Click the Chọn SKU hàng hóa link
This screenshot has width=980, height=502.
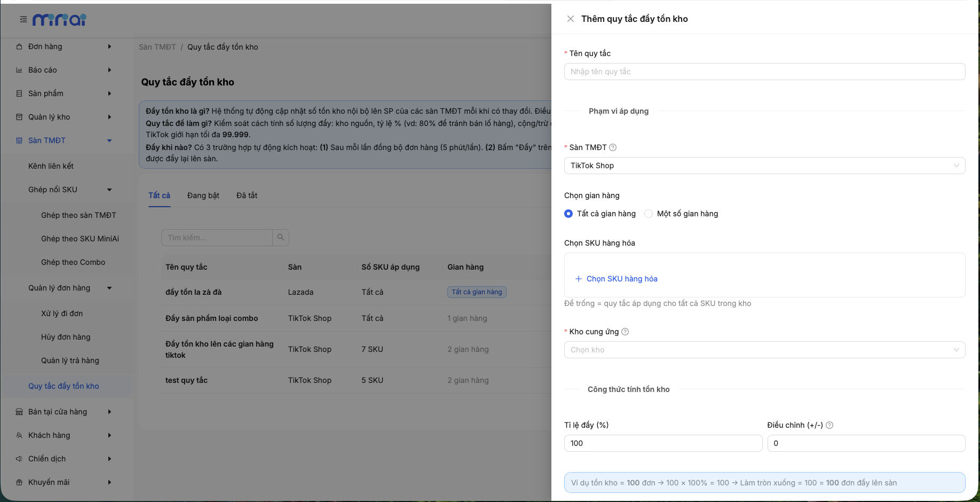tap(622, 279)
